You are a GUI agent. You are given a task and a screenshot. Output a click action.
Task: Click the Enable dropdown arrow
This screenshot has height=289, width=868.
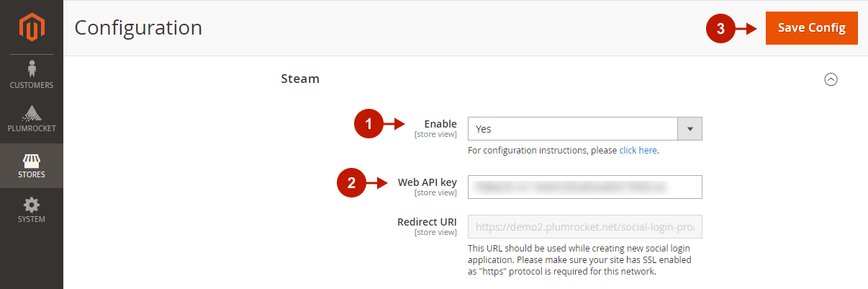tap(690, 129)
